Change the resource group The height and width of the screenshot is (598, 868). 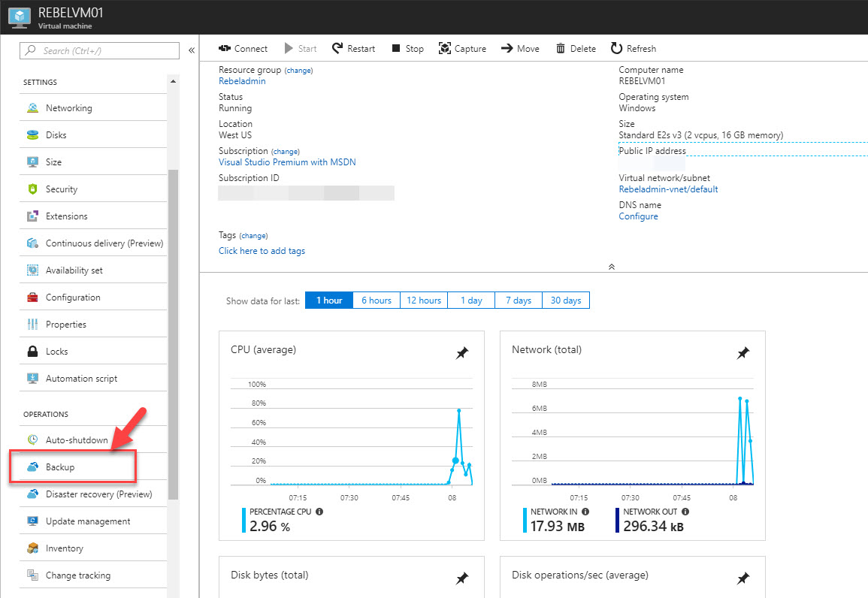pyautogui.click(x=299, y=71)
